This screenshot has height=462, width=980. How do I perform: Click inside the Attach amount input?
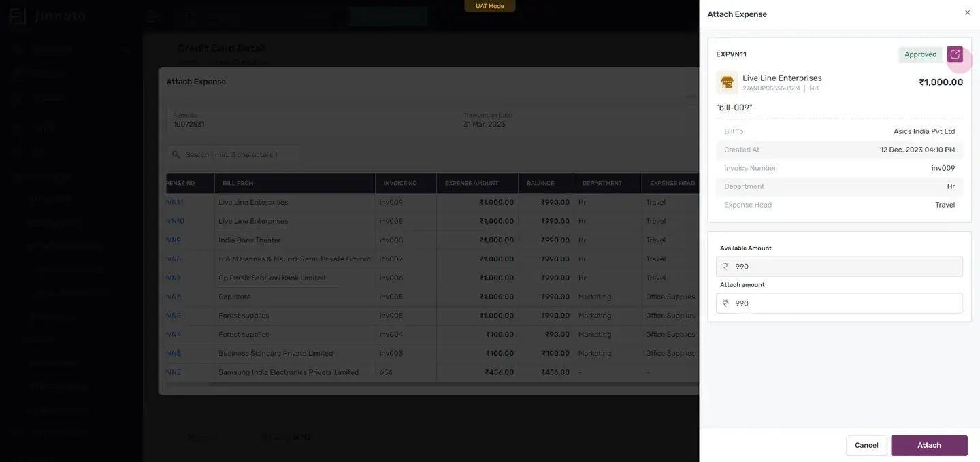[x=839, y=303]
